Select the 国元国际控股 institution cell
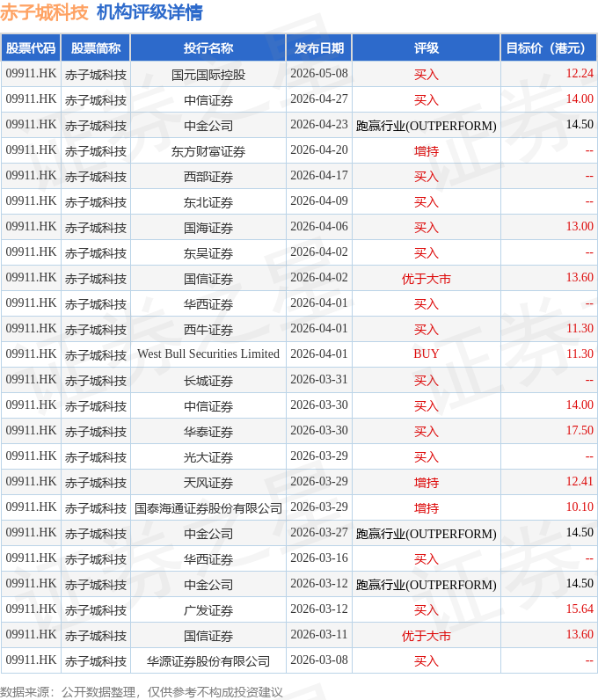 [208, 75]
